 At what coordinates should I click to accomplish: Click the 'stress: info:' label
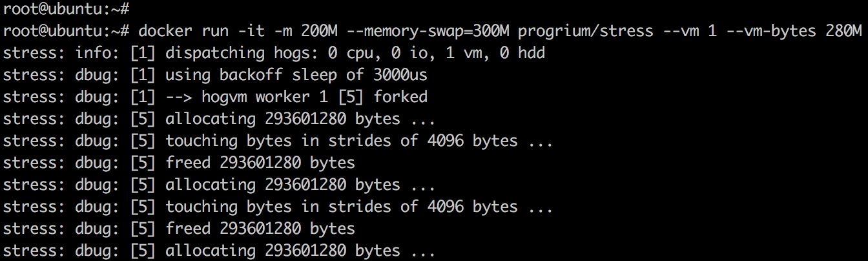coord(61,53)
